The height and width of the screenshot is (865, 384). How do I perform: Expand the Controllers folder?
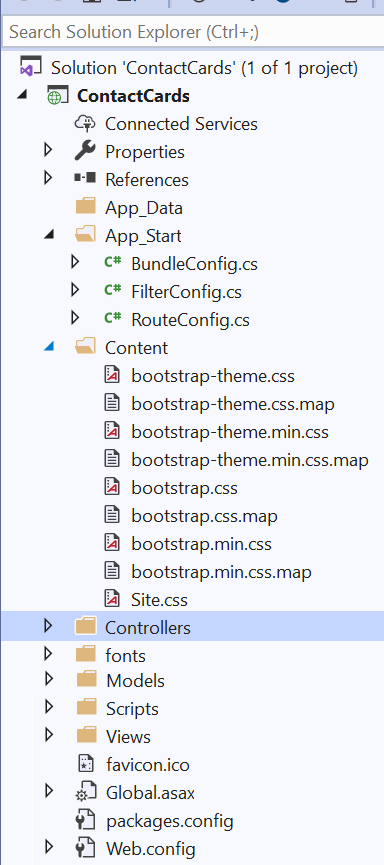point(49,627)
